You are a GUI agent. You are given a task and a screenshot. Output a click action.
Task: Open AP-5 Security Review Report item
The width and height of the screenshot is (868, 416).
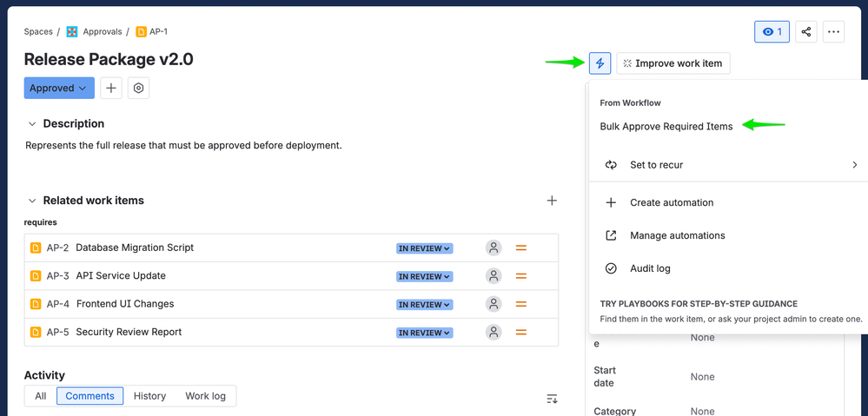[128, 332]
